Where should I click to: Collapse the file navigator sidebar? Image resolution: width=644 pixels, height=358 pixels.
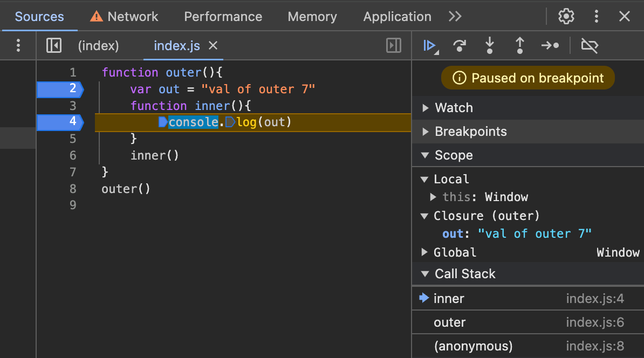(x=53, y=46)
